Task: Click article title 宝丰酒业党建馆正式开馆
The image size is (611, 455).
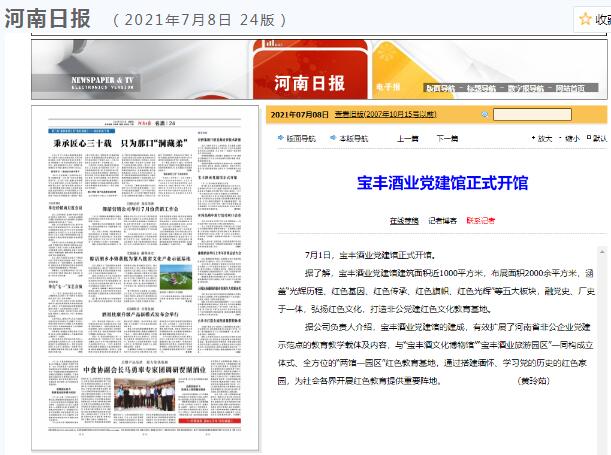Action: coord(442,183)
